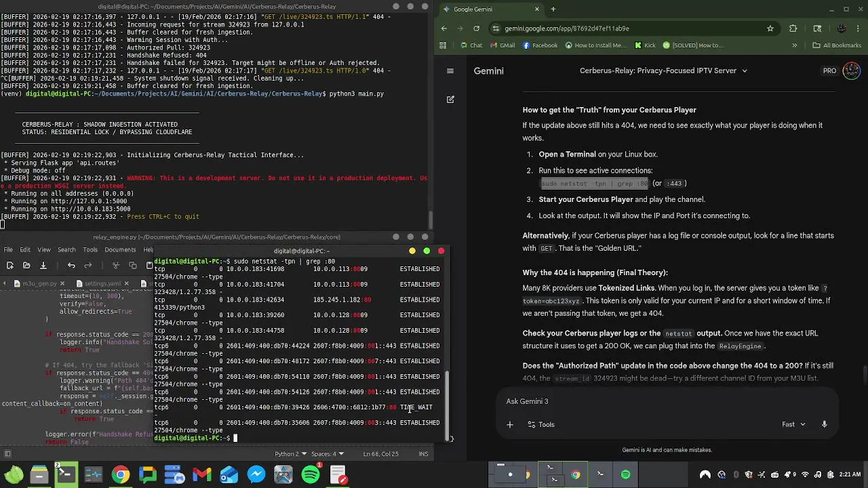
Task: Open the Messenger icon in the taskbar
Action: click(x=256, y=474)
